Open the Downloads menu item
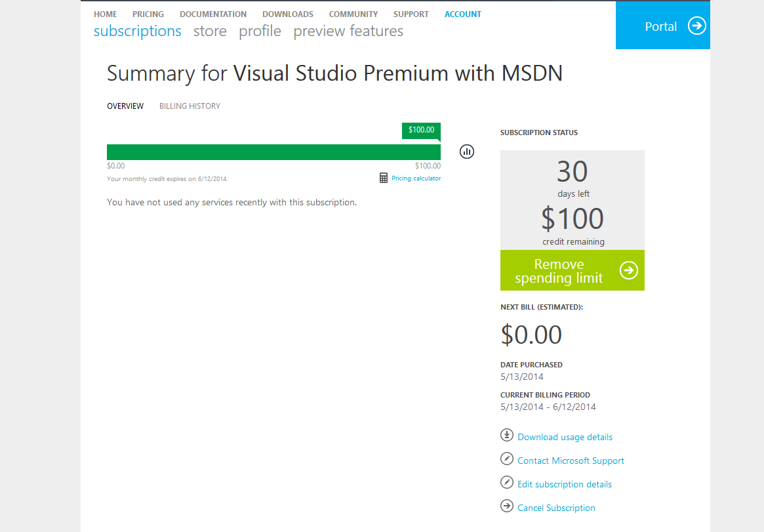The width and height of the screenshot is (764, 532). 288,14
